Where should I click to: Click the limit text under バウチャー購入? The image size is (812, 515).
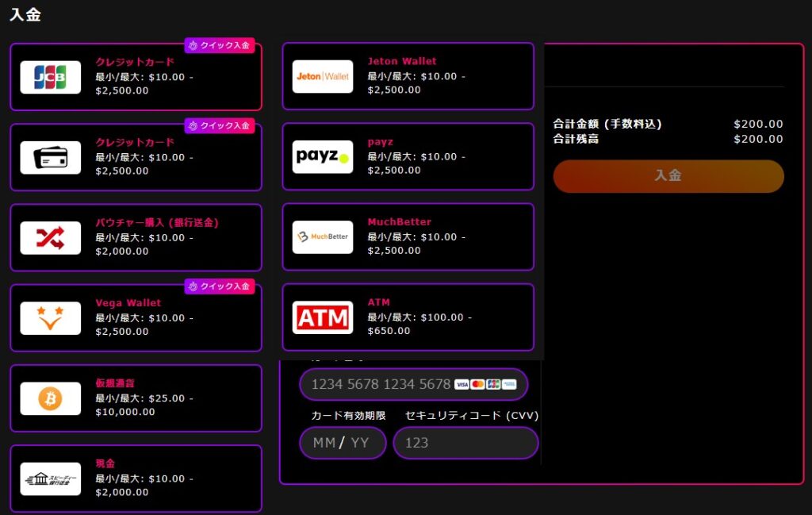[x=144, y=244]
